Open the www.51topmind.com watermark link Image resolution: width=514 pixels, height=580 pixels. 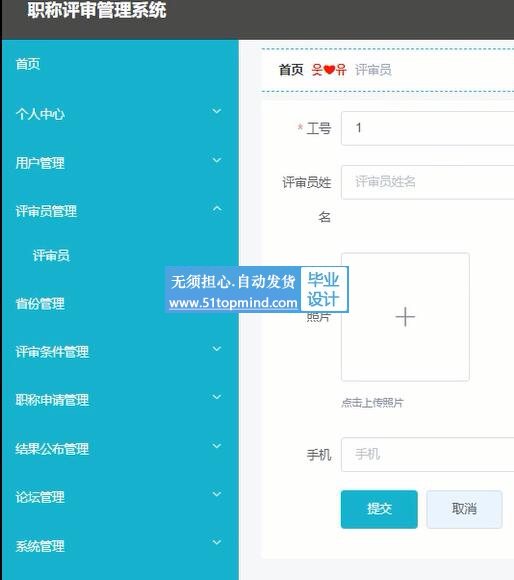pyautogui.click(x=233, y=303)
